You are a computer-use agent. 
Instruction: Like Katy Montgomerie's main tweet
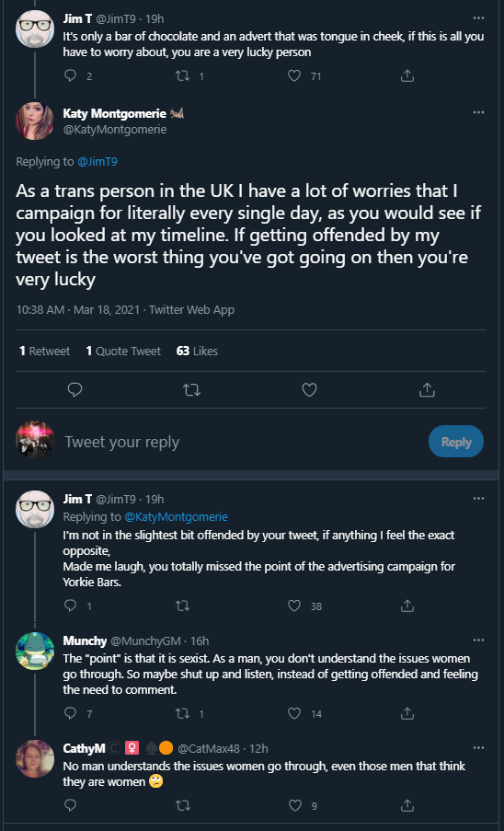(x=309, y=390)
